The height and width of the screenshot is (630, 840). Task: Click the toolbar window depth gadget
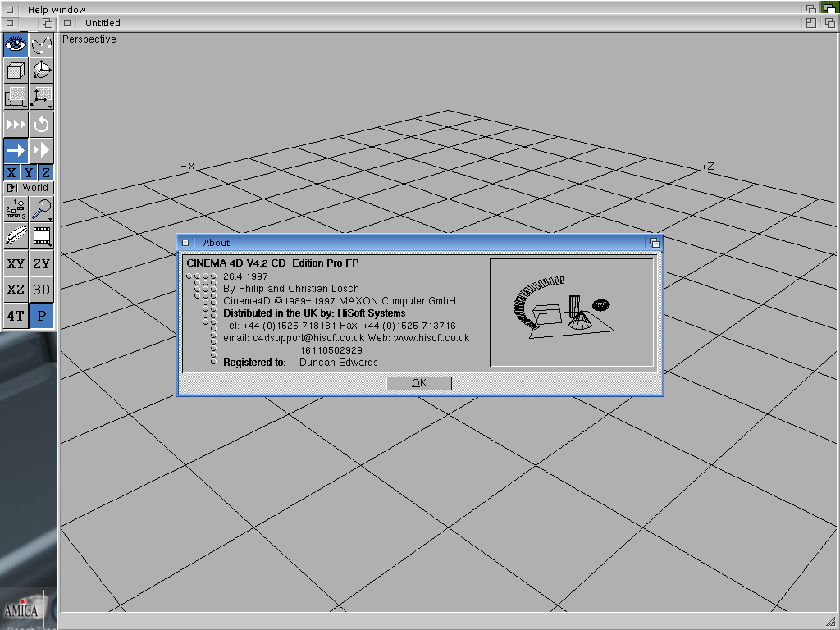(x=48, y=23)
